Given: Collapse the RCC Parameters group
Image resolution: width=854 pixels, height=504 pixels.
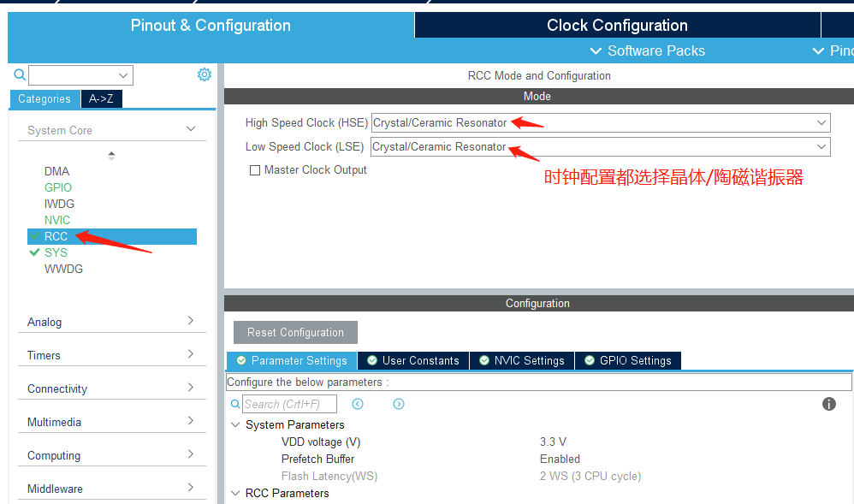Looking at the screenshot, I should tap(235, 493).
